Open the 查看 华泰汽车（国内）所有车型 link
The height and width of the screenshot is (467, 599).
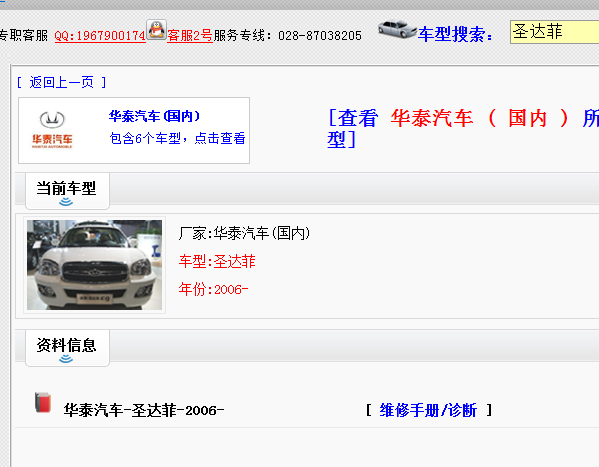pyautogui.click(x=463, y=128)
